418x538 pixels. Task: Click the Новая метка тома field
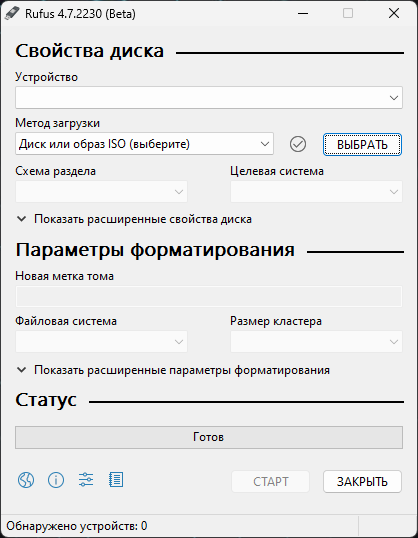[x=209, y=296]
